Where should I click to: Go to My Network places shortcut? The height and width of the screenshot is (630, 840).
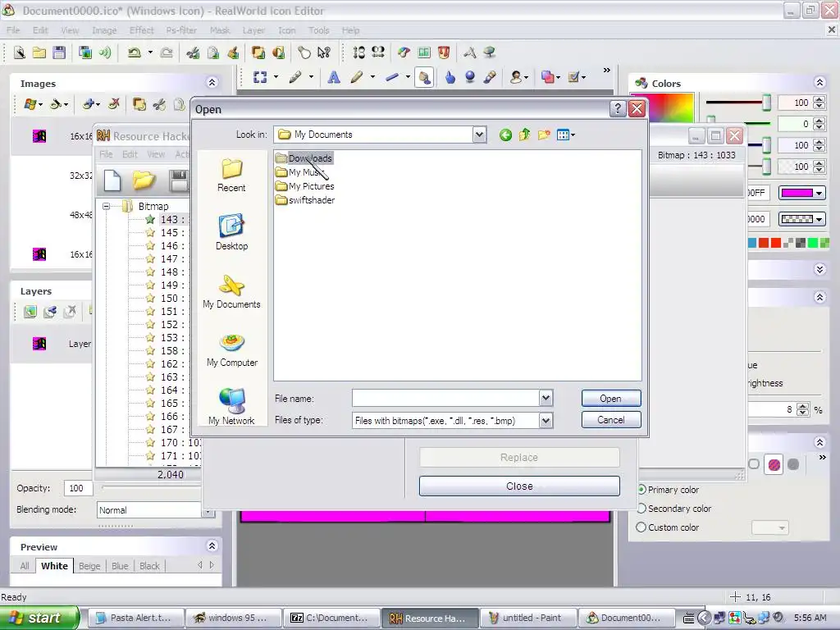(231, 407)
